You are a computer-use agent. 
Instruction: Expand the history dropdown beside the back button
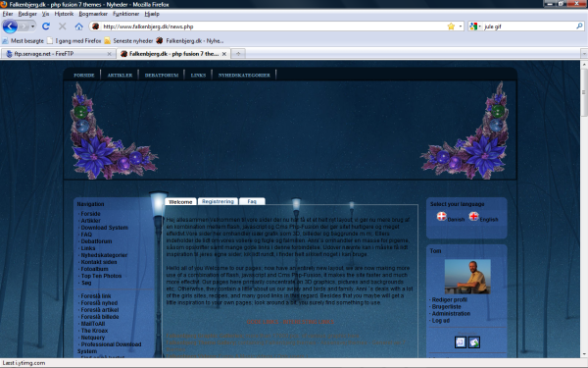click(x=32, y=26)
